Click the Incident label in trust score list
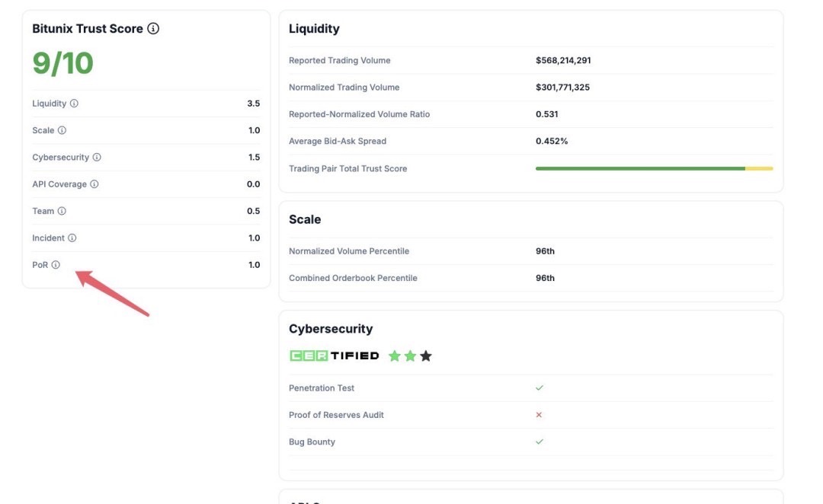 [x=48, y=238]
